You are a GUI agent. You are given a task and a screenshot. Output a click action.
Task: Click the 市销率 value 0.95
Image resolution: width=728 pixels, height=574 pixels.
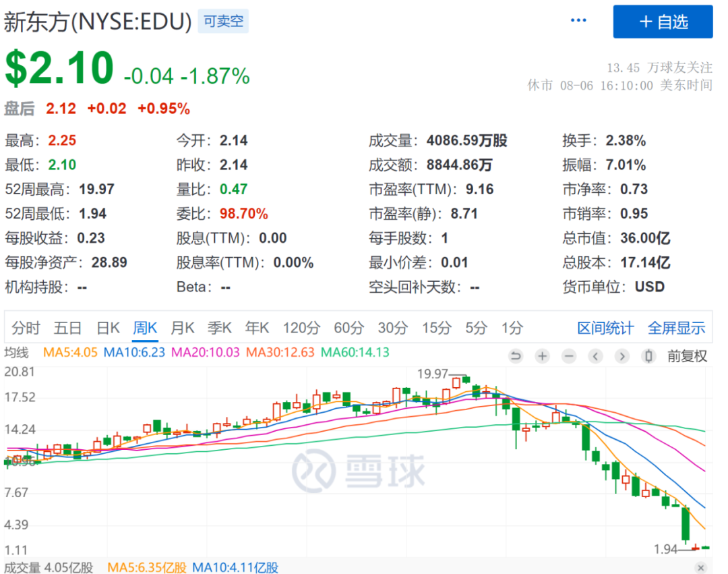coord(634,214)
